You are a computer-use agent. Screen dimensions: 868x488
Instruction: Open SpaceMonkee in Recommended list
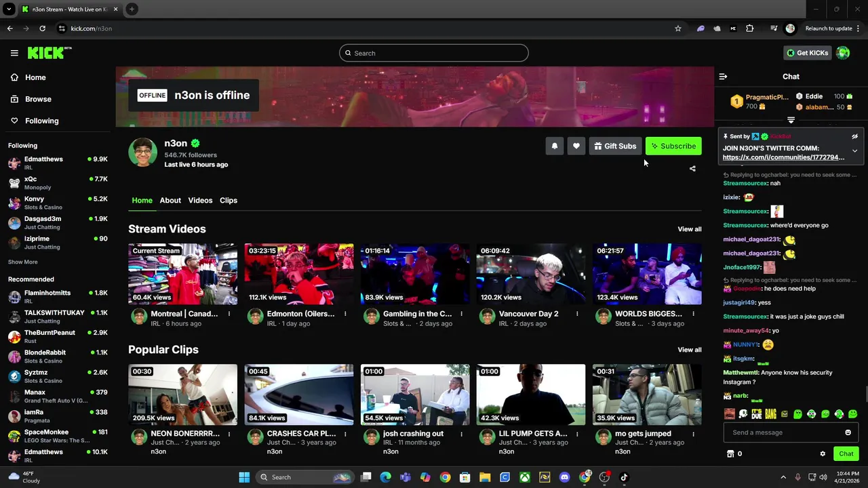tap(58, 436)
